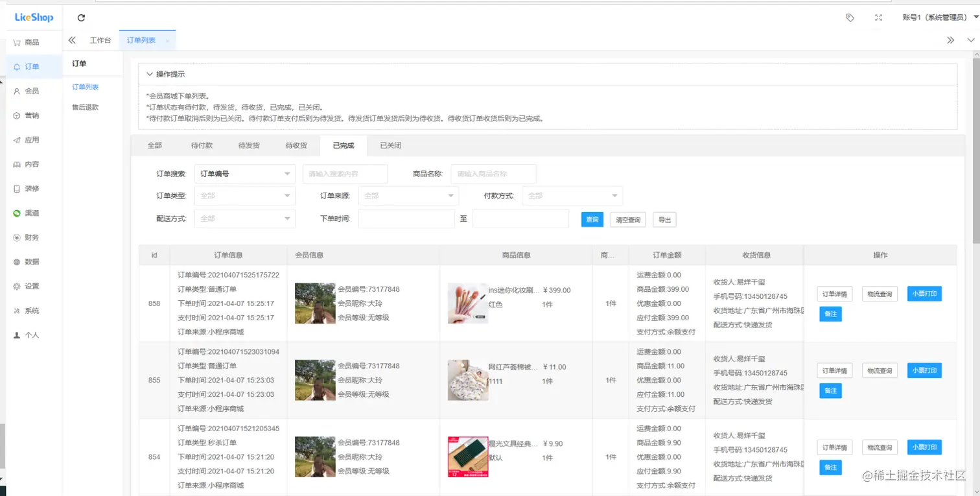Select 售后退款 in the submenu
This screenshot has width=980, height=496.
[x=86, y=108]
